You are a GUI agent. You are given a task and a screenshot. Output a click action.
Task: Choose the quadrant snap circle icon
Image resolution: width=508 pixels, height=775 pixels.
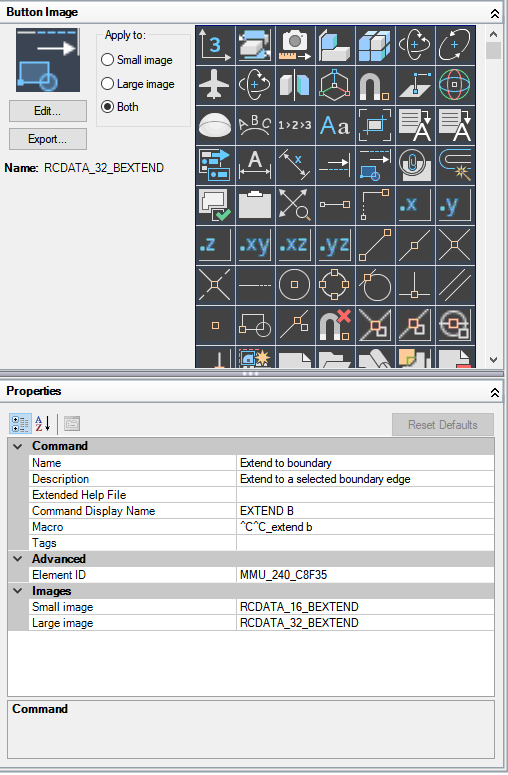click(335, 286)
